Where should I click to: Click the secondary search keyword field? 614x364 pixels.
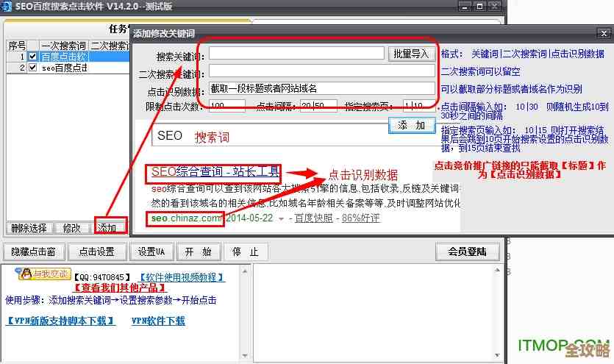(322, 71)
